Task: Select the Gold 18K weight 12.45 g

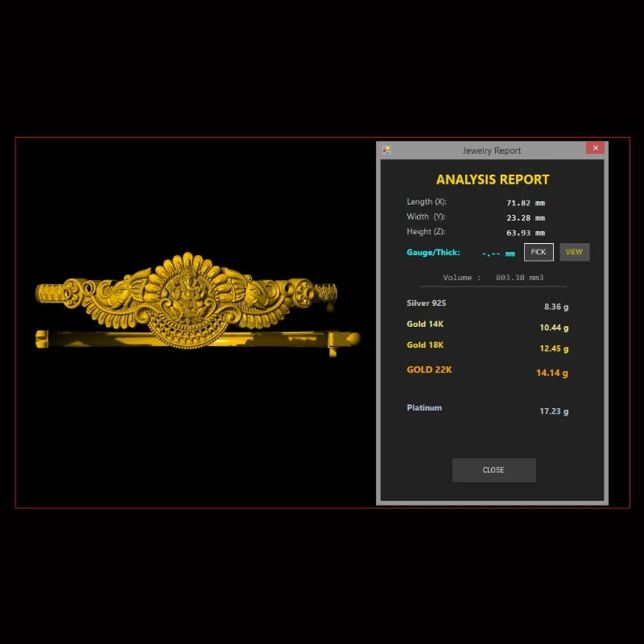Action: coord(554,349)
